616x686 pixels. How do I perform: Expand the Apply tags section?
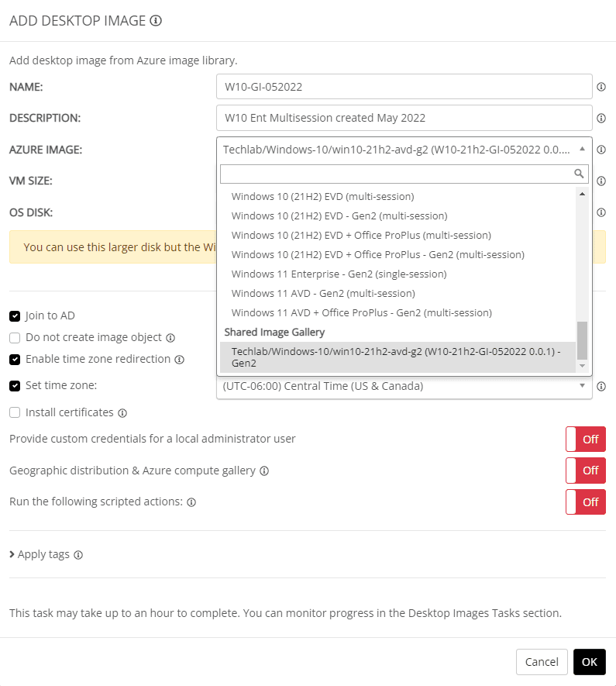point(45,555)
